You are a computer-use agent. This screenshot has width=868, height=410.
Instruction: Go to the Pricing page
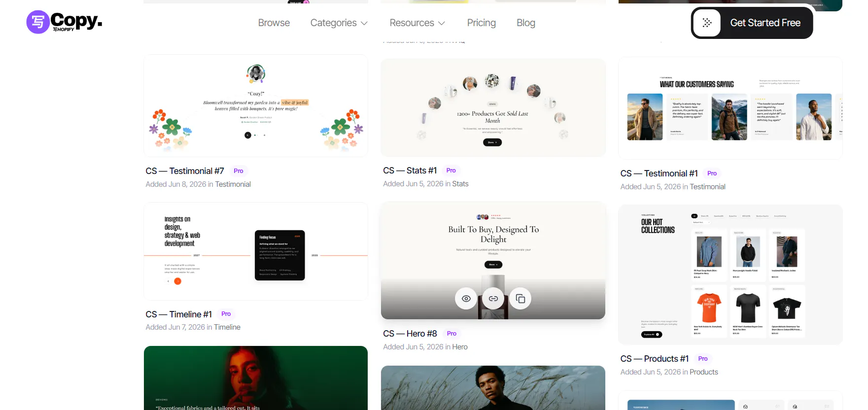482,23
